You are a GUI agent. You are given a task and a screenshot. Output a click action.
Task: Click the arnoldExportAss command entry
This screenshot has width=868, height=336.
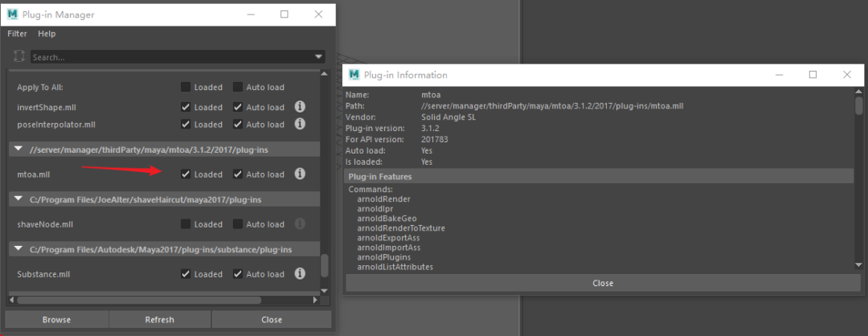coord(389,237)
